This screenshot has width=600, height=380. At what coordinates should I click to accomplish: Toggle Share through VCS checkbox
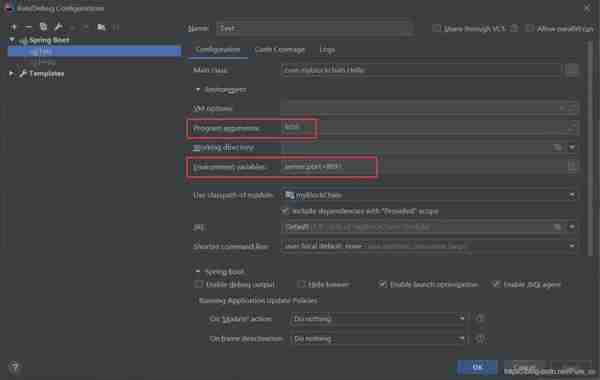(x=436, y=28)
